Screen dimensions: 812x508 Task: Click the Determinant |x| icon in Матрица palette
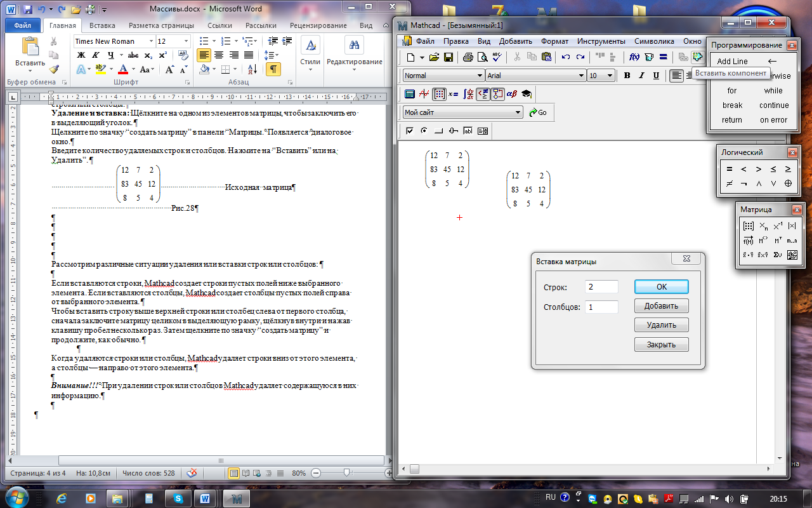click(x=792, y=225)
